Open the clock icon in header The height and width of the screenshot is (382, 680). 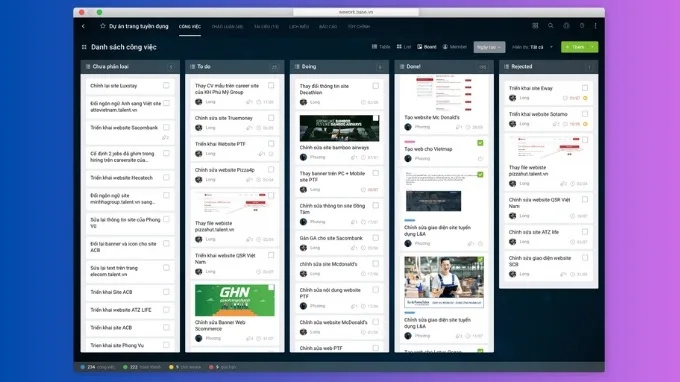pos(582,26)
